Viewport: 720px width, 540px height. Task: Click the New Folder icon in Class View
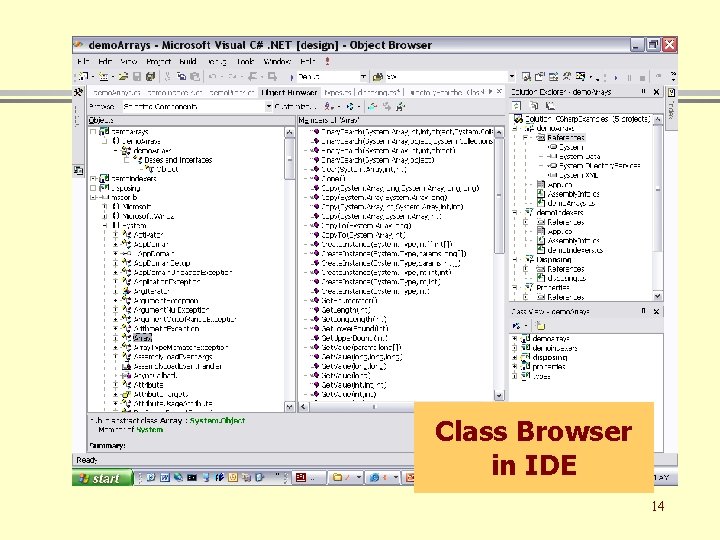(x=540, y=326)
